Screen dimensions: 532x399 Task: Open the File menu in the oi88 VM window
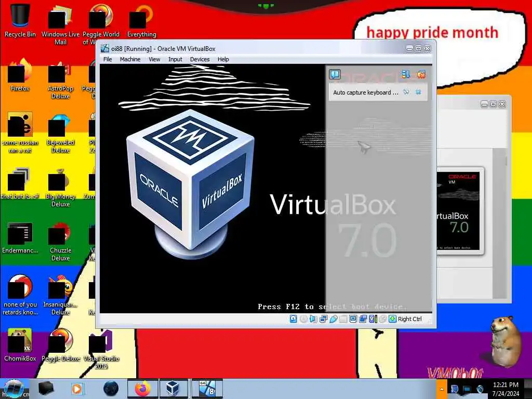108,59
